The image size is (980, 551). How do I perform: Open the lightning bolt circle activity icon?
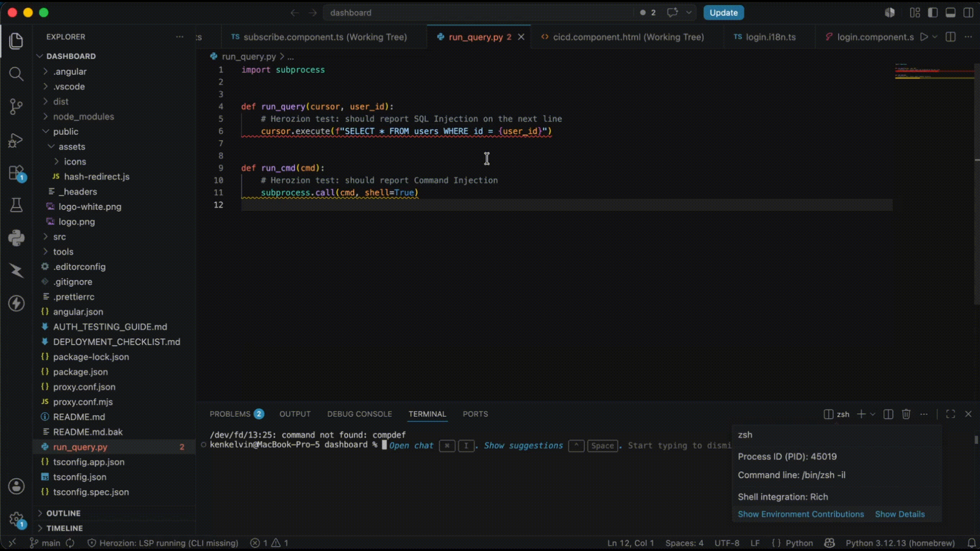16,303
